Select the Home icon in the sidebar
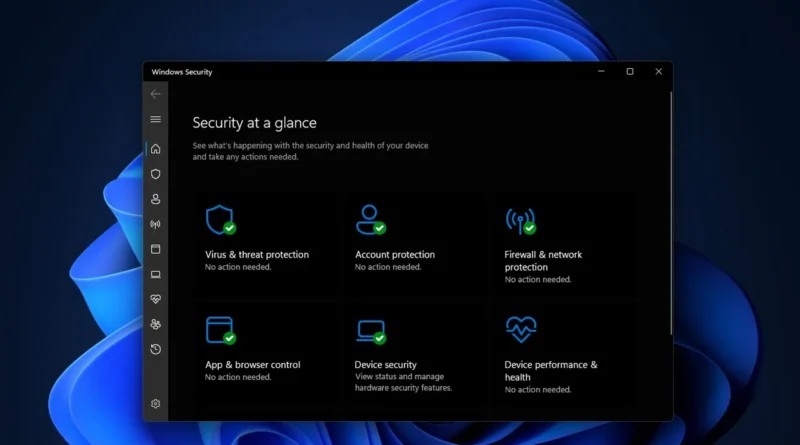Image resolution: width=800 pixels, height=445 pixels. 156,149
